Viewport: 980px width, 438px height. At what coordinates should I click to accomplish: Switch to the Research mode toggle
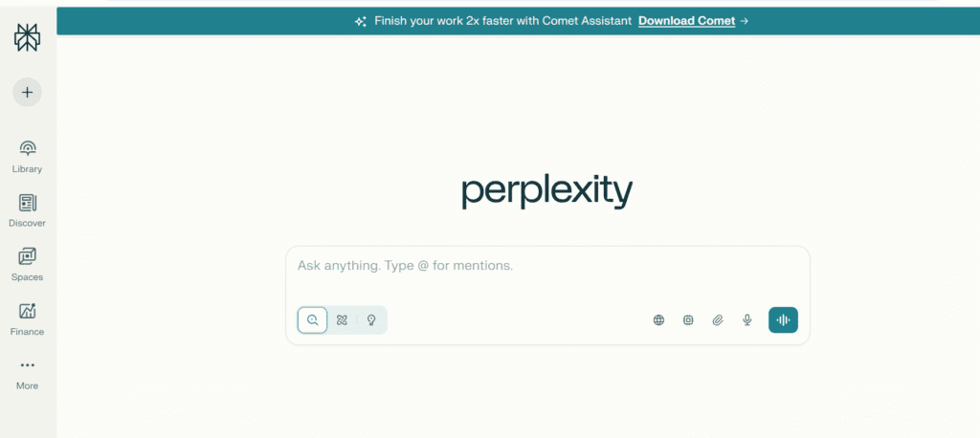342,320
